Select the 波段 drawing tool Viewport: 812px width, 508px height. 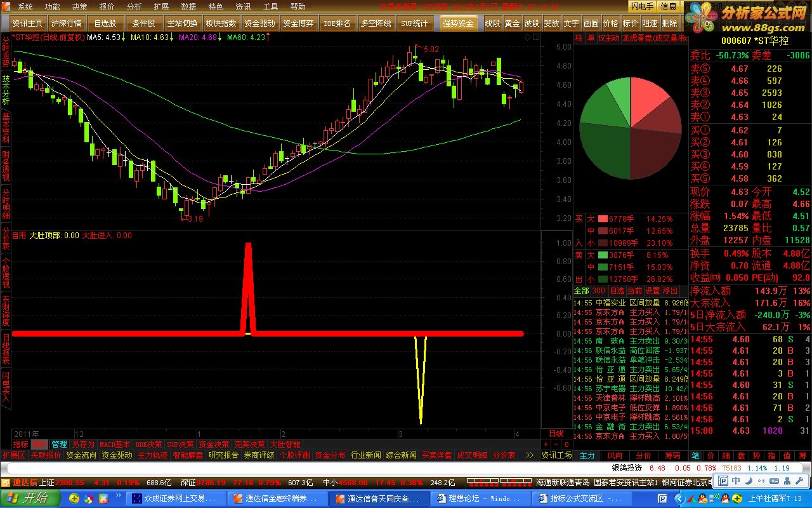click(532, 23)
